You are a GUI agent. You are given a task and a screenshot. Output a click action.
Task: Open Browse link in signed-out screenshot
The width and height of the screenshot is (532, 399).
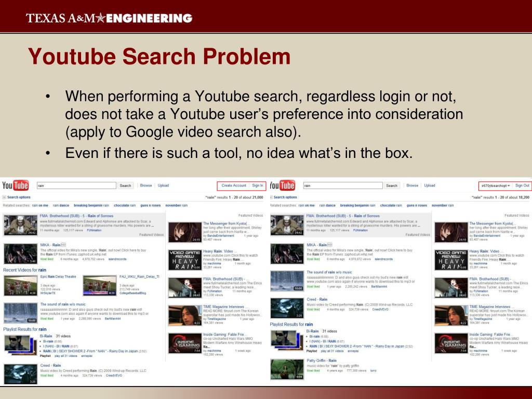[x=146, y=185]
